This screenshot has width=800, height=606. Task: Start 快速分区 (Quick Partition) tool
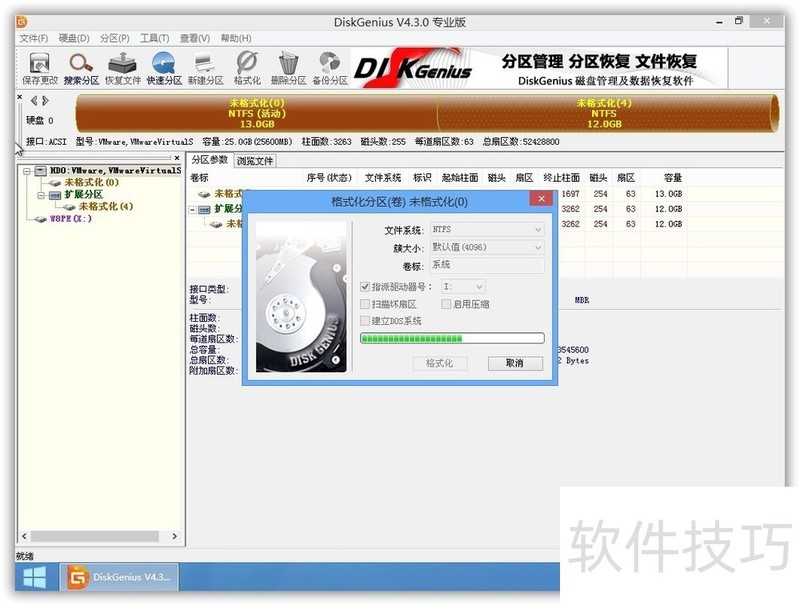click(x=164, y=68)
